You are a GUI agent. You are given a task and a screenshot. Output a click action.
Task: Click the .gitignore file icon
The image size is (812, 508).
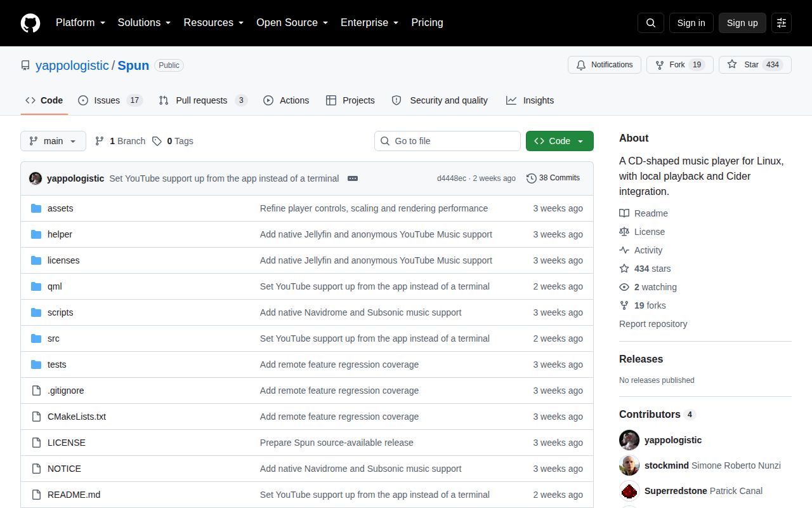pyautogui.click(x=36, y=391)
